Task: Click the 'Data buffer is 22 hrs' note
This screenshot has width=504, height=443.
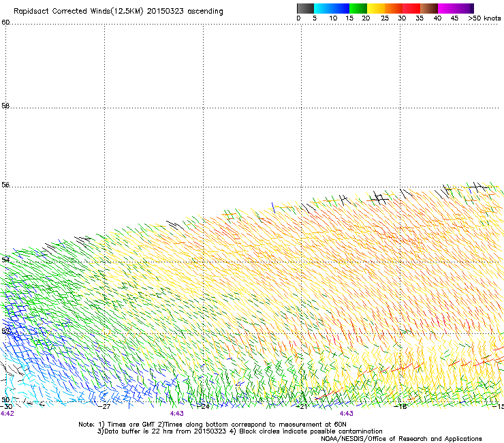Action: coord(162,431)
